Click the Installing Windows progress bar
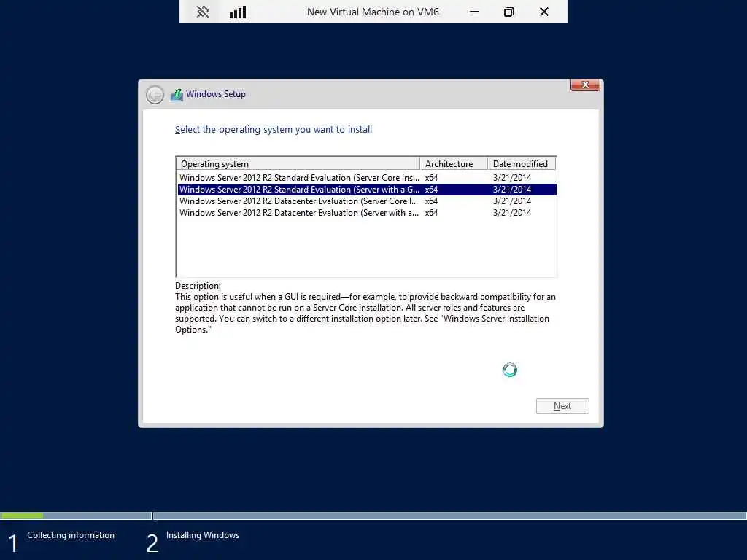 pos(449,516)
